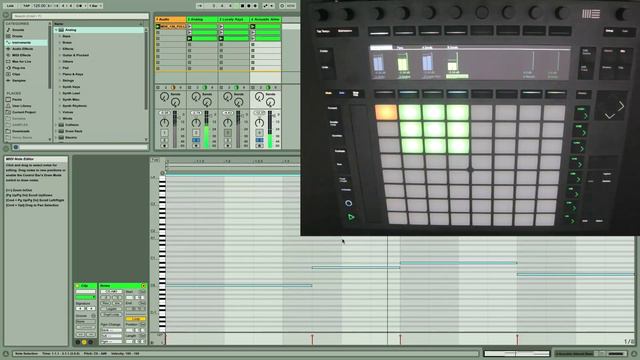
Task: Select the Instruments category
Action: [x=26, y=42]
